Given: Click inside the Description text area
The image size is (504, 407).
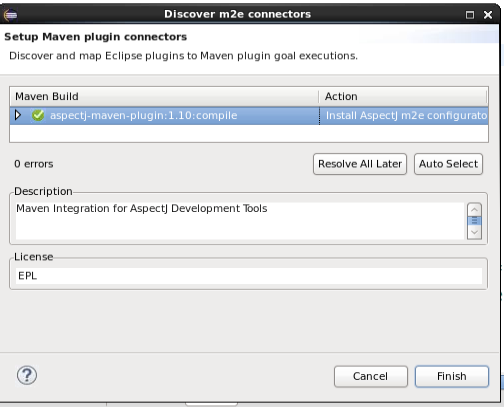Looking at the screenshot, I should tap(240, 221).
